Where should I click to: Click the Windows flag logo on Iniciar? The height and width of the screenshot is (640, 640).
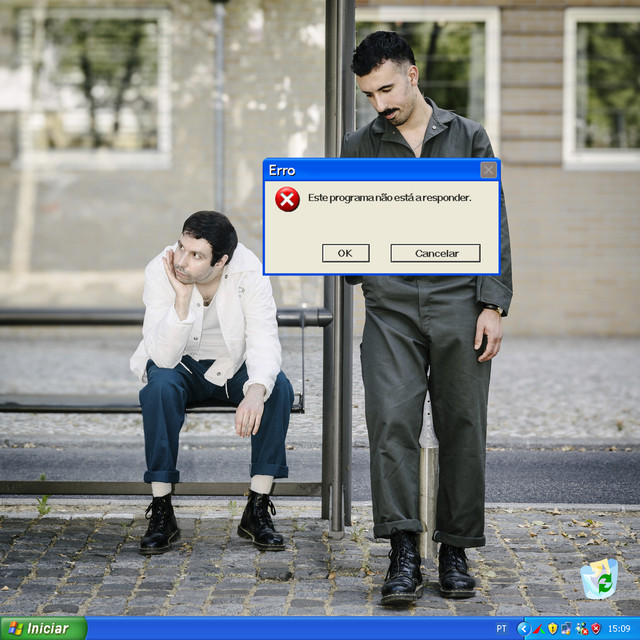(16, 628)
